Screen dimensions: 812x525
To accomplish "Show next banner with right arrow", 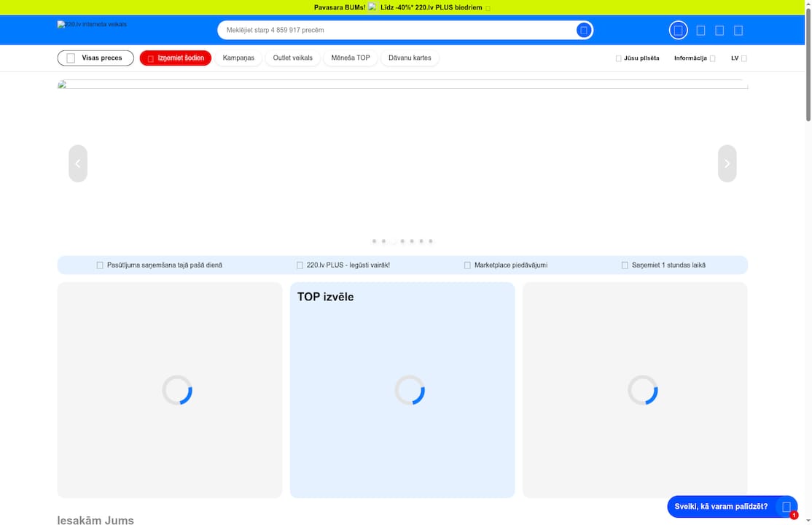I will coord(727,163).
